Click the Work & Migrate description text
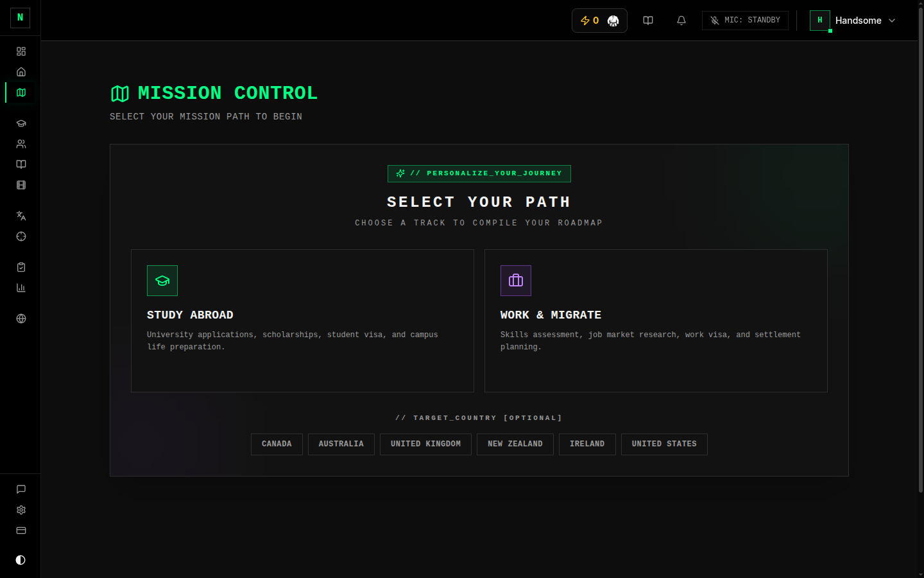 coord(651,341)
